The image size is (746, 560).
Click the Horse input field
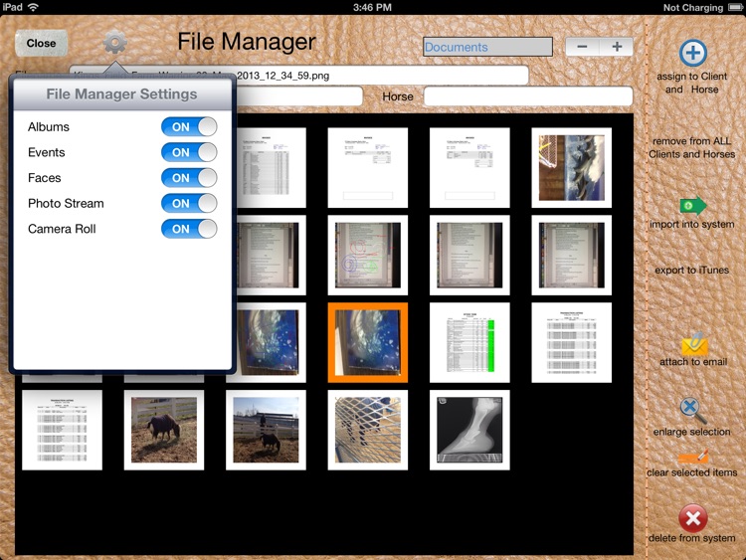click(528, 96)
